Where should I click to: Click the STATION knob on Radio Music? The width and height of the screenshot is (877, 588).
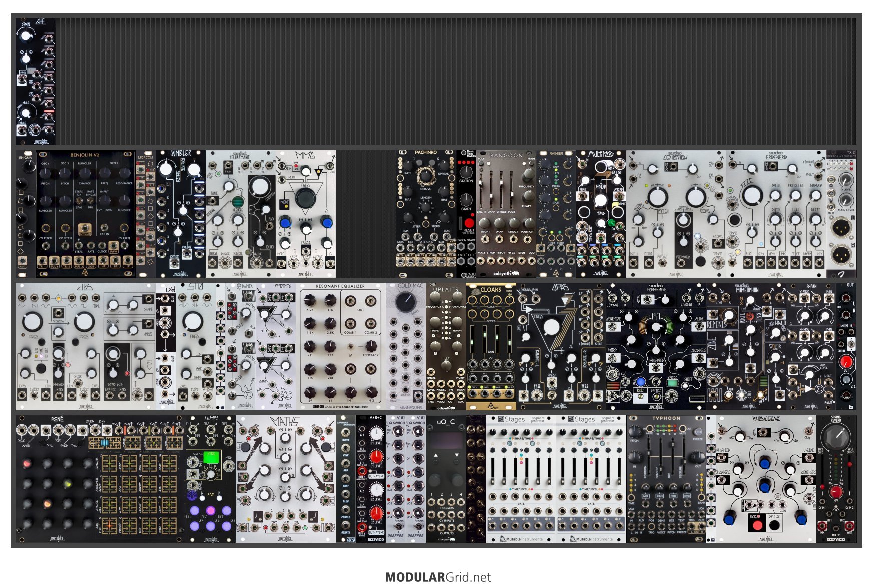pos(466,171)
